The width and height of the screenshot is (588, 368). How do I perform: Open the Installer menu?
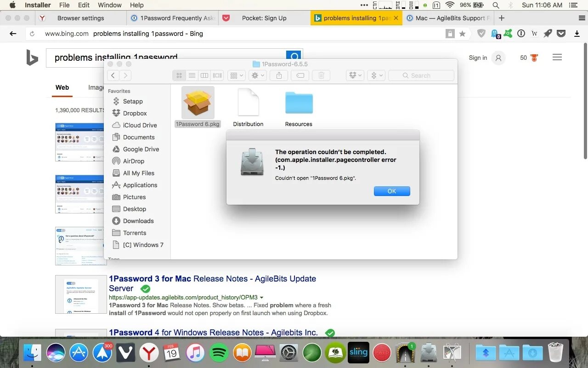click(38, 5)
